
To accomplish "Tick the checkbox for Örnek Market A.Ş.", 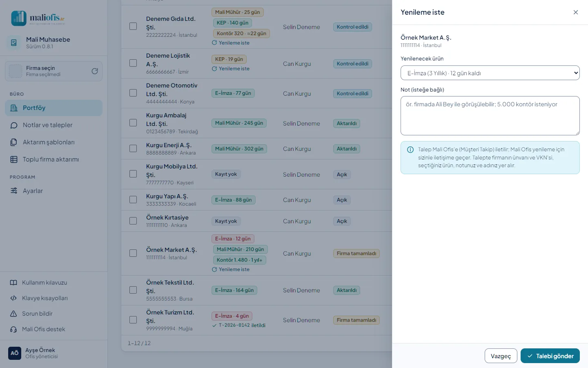I will (133, 253).
